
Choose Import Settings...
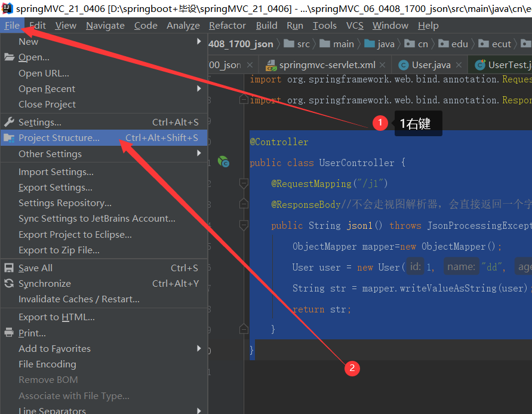point(104,171)
